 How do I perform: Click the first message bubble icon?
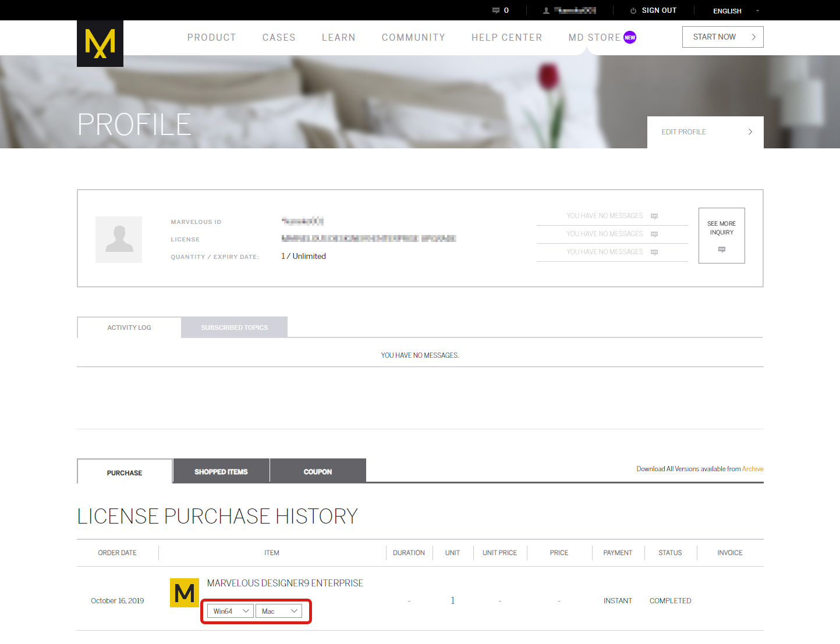click(x=654, y=216)
